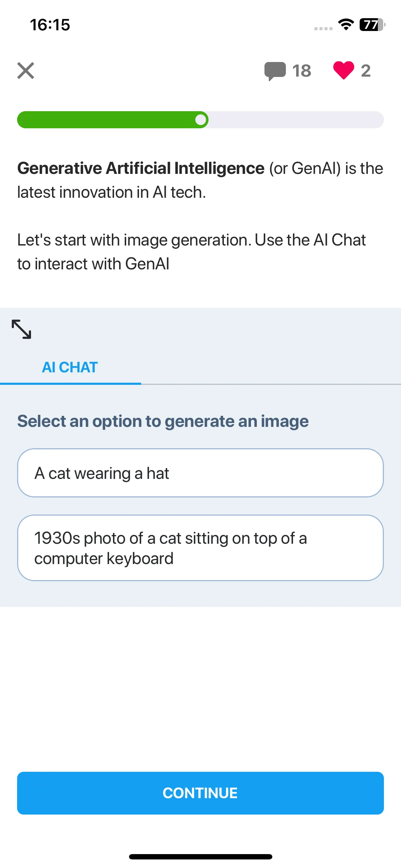The image size is (401, 868).
Task: Tap the unfilled part of the progress bar
Action: click(296, 120)
